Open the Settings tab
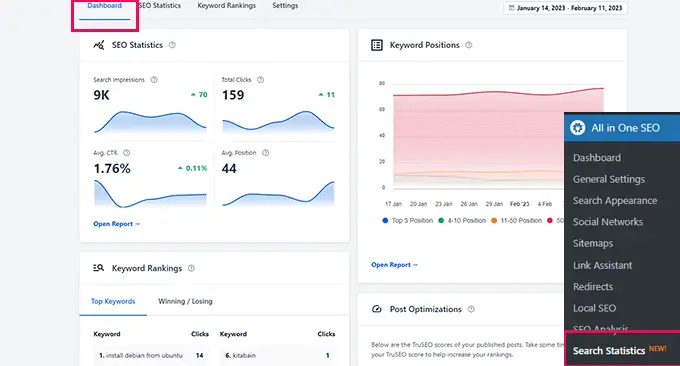This screenshot has height=366, width=680. pyautogui.click(x=285, y=6)
